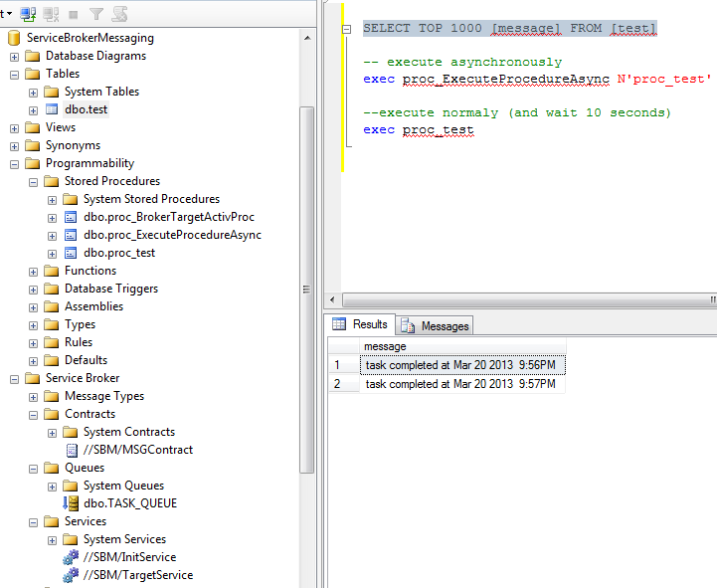Viewport: 717px width, 588px height.
Task: Click the Filter funnel icon
Action: [96, 14]
